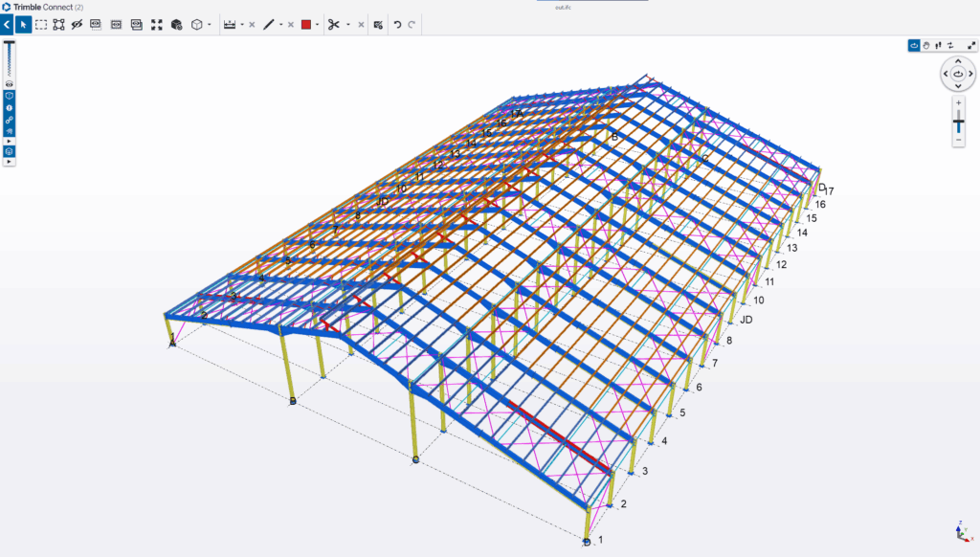Click the zoom in plus button

click(x=958, y=102)
